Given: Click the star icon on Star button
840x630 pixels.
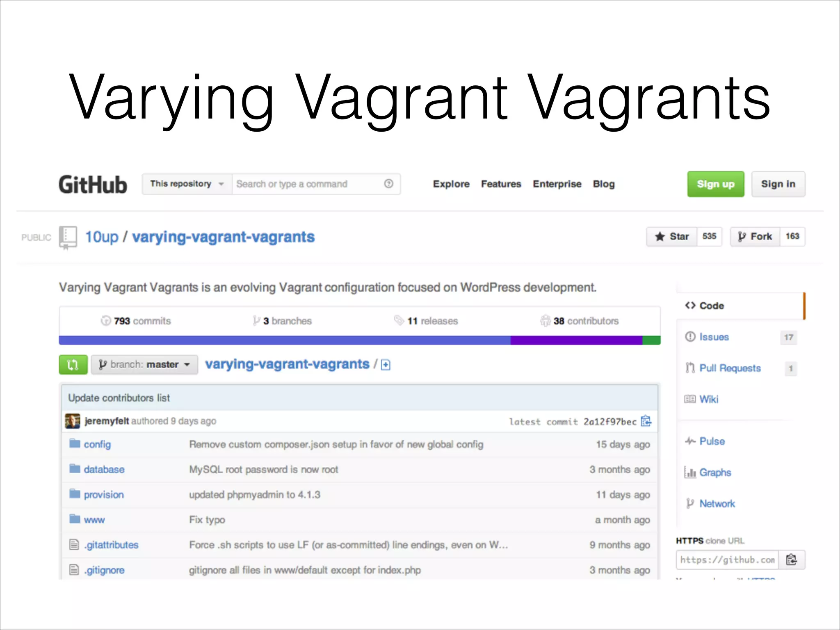Looking at the screenshot, I should (x=660, y=237).
